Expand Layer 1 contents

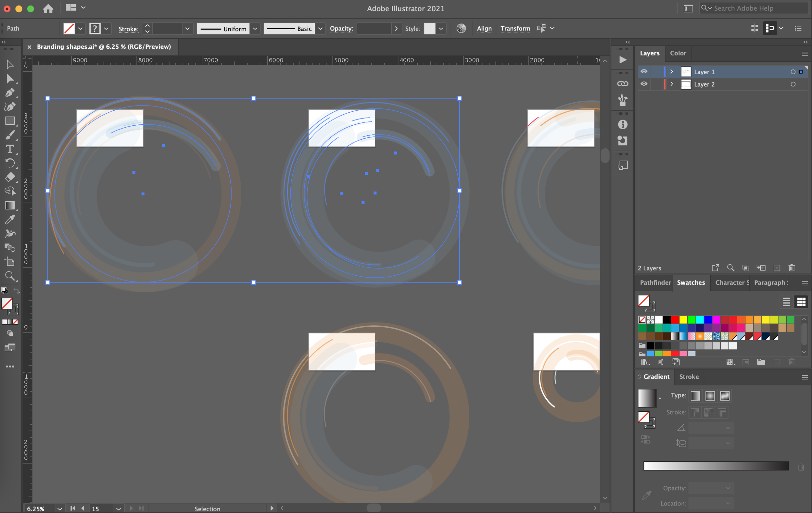[x=671, y=71]
